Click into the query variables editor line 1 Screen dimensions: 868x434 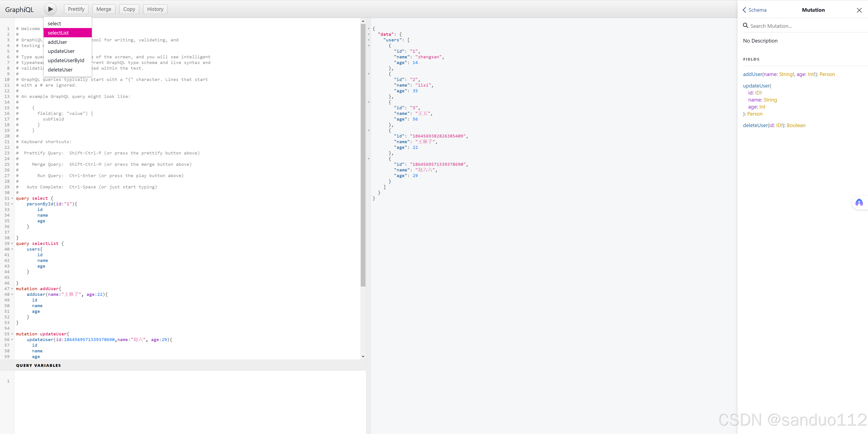190,381
